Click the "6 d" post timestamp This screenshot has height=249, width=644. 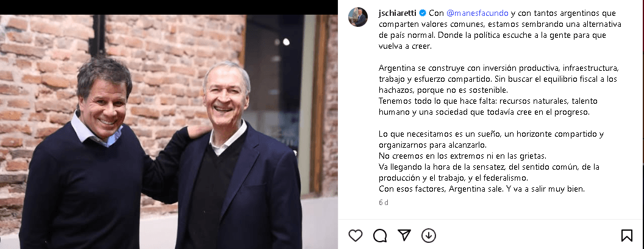(x=384, y=203)
